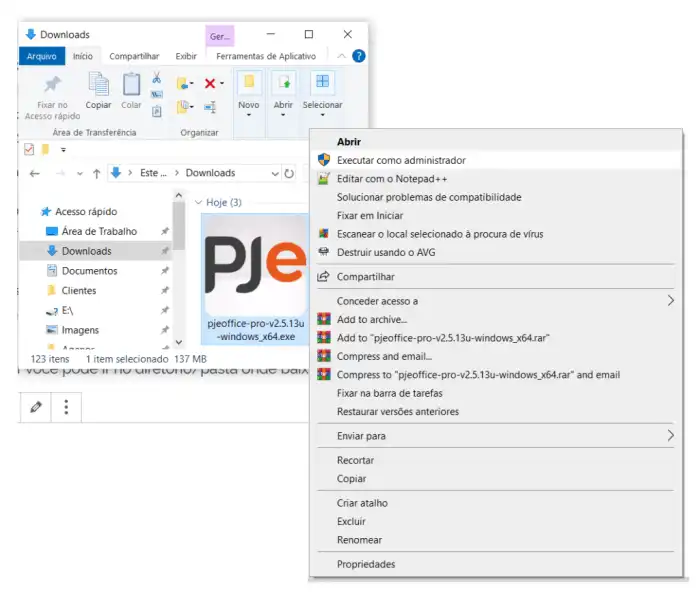Go up one folder level arrow
The height and width of the screenshot is (594, 700).
click(96, 174)
